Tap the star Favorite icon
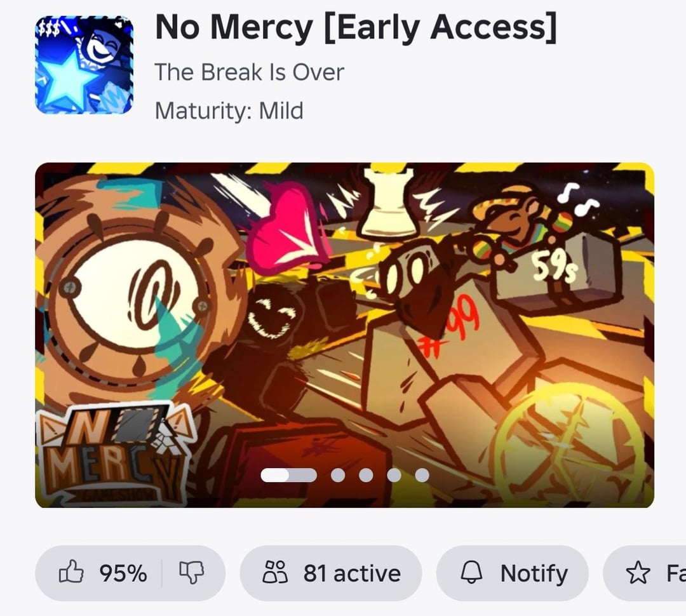Image resolution: width=686 pixels, height=616 pixels. tap(638, 573)
